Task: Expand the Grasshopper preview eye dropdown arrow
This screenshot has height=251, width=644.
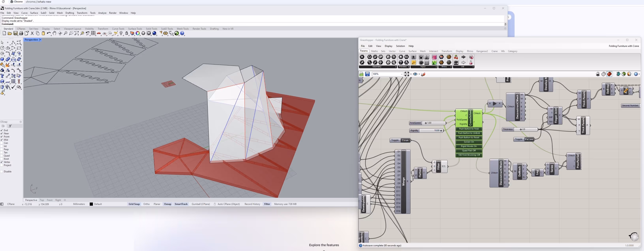Action: click(x=419, y=74)
